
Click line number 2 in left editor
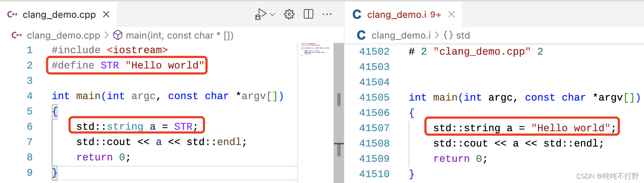tap(30, 65)
